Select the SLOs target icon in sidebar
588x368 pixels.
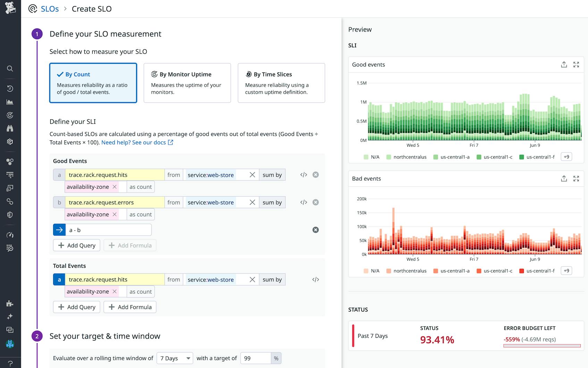click(10, 115)
